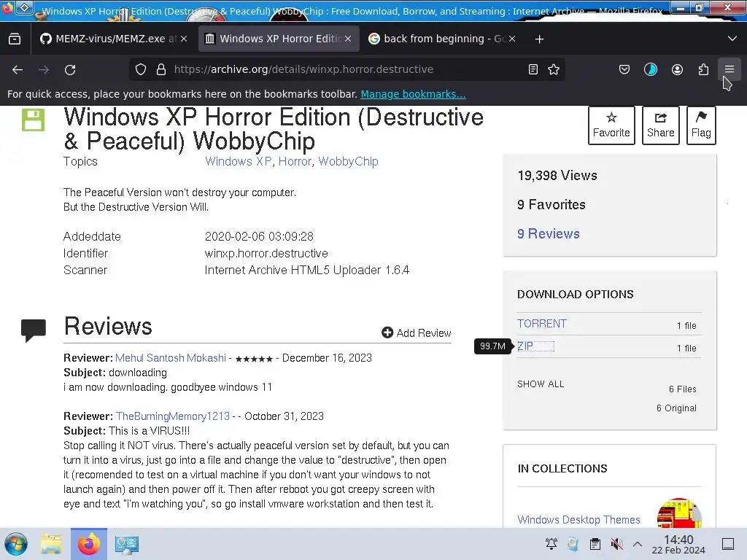Image resolution: width=747 pixels, height=560 pixels.
Task: Open the Manage bookmarks link
Action: [x=413, y=94]
